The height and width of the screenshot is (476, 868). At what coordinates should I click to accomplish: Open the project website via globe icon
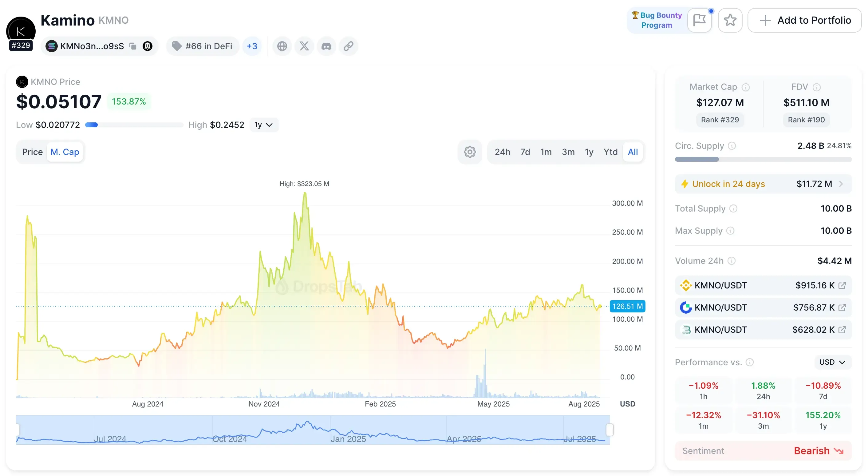(x=282, y=46)
